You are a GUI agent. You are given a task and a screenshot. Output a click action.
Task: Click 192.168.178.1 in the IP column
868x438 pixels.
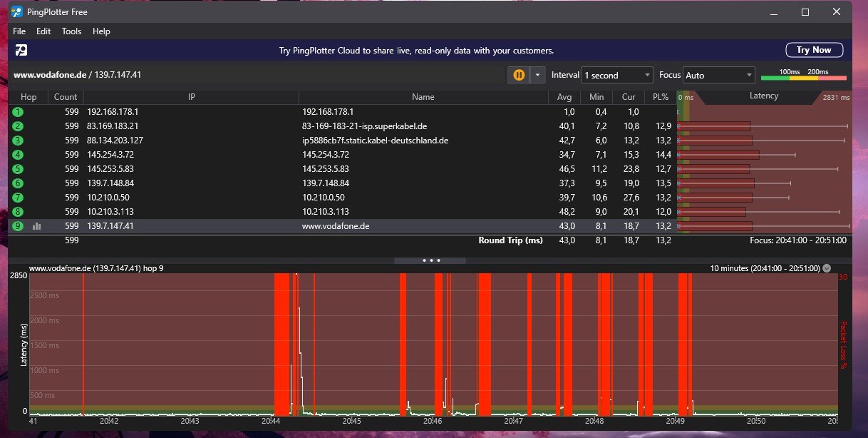[113, 112]
